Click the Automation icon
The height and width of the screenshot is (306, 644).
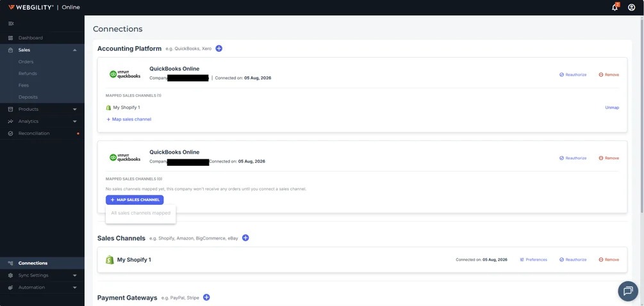pyautogui.click(x=11, y=287)
